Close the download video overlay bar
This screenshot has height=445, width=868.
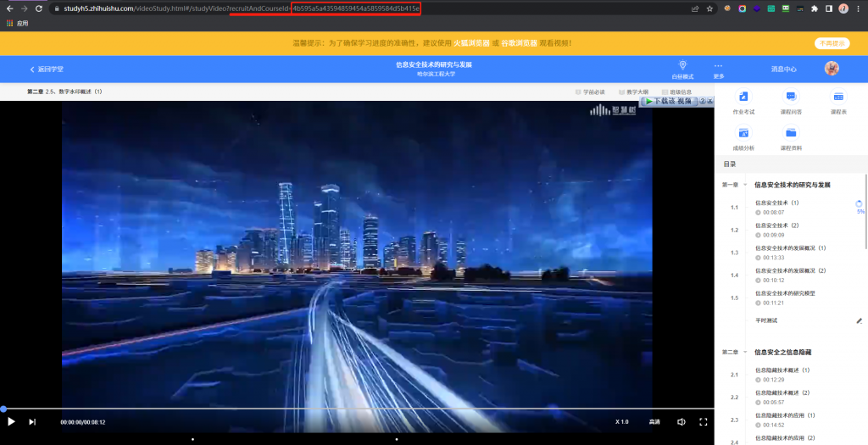710,101
